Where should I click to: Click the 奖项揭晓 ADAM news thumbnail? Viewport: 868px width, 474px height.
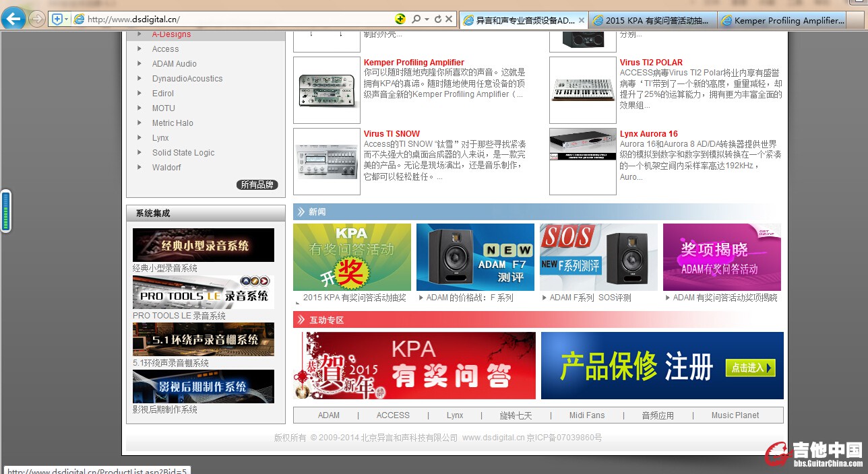tap(722, 257)
